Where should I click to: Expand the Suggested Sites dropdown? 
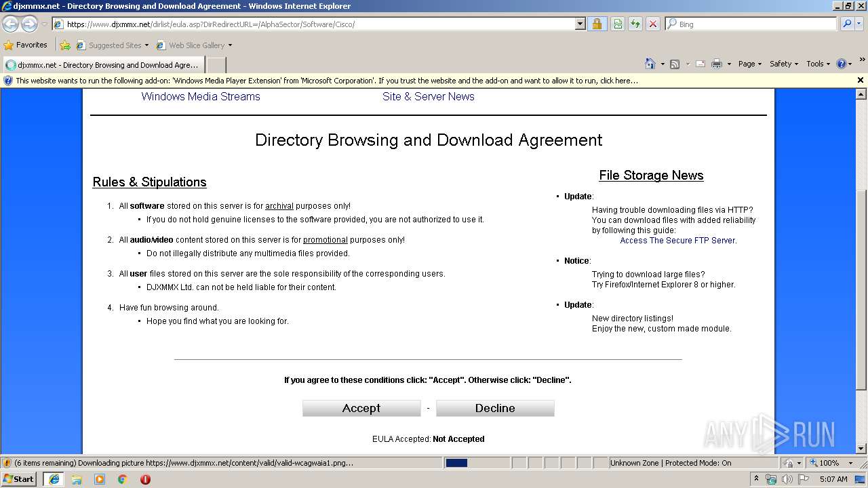click(146, 45)
